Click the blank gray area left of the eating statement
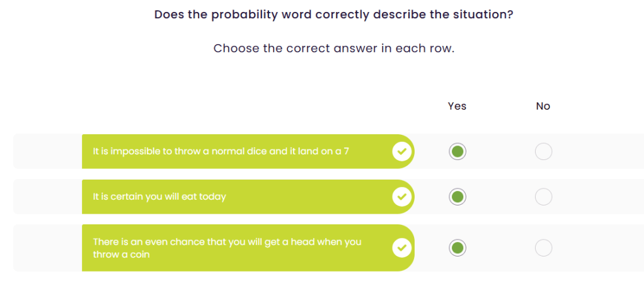Screen dimensions: 644x288 click(x=47, y=197)
